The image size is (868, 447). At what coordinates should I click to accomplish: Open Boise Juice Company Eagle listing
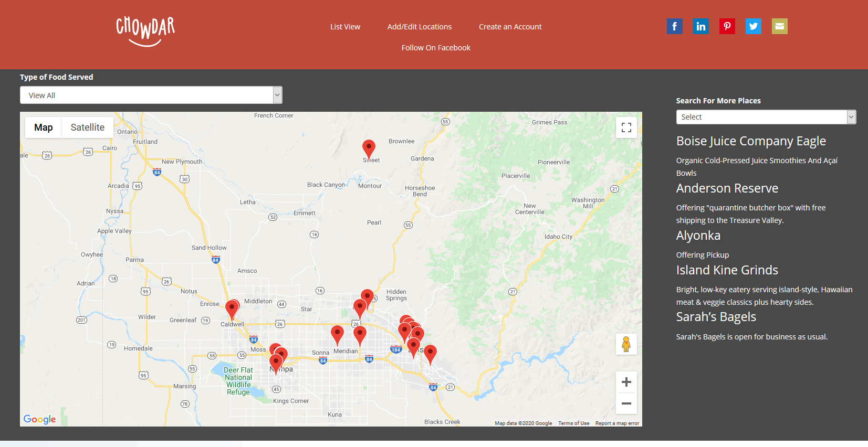[x=751, y=141]
